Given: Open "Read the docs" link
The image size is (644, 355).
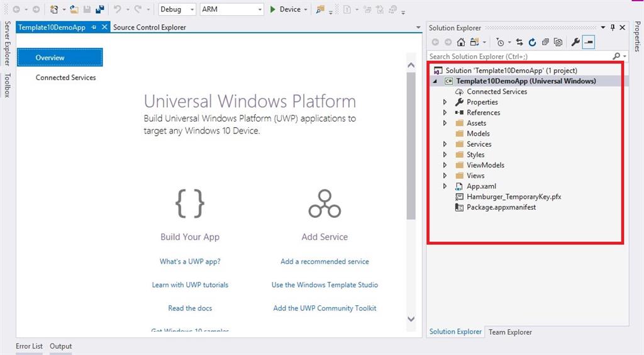Looking at the screenshot, I should point(190,308).
